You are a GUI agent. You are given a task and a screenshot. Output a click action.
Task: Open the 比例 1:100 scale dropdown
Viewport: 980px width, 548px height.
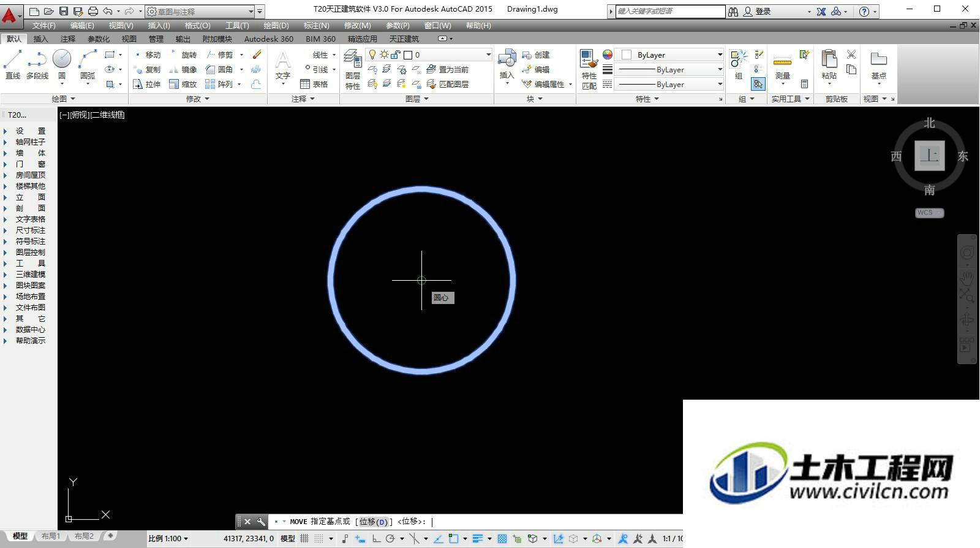(168, 539)
